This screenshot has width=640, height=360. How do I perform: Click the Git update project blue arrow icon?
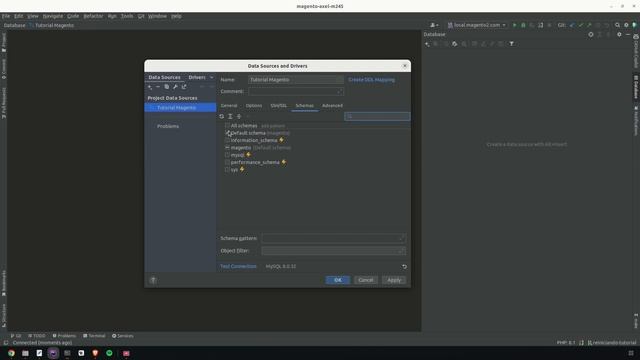click(x=572, y=25)
